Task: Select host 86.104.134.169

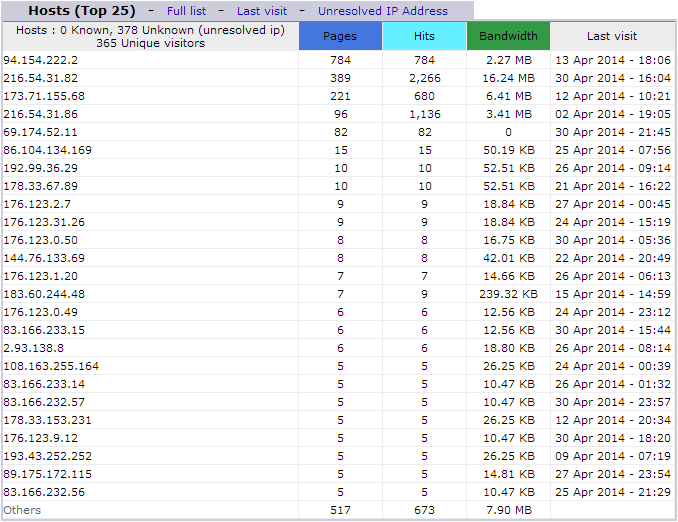Action: [x=48, y=150]
